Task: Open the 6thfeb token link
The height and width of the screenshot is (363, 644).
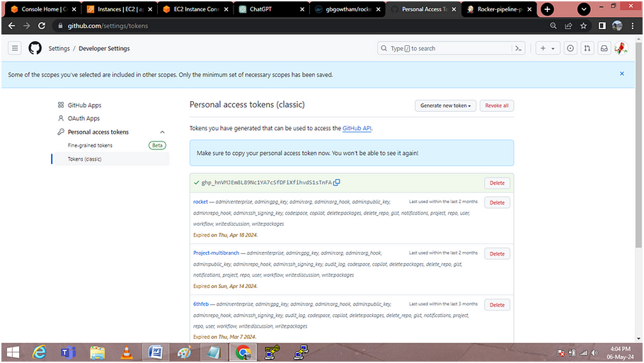Action: [x=201, y=304]
